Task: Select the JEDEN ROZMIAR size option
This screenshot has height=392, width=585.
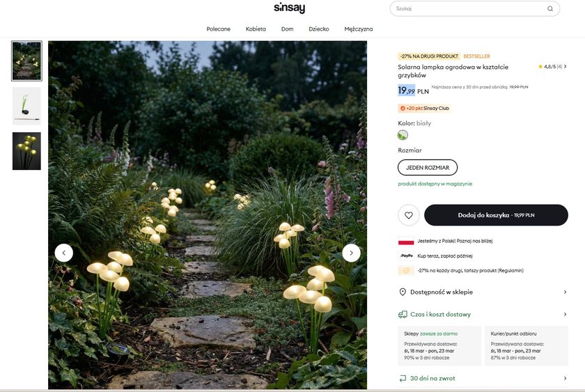Action: (x=428, y=167)
